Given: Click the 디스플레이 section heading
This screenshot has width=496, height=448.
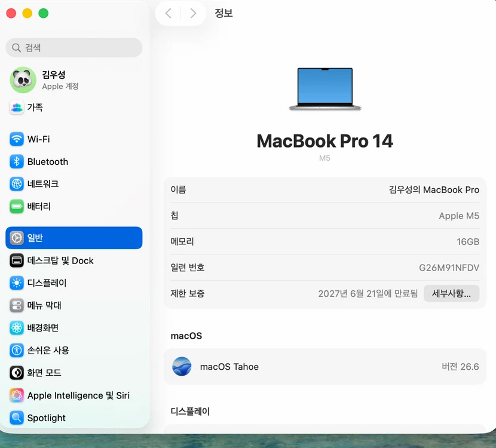Looking at the screenshot, I should tap(190, 412).
